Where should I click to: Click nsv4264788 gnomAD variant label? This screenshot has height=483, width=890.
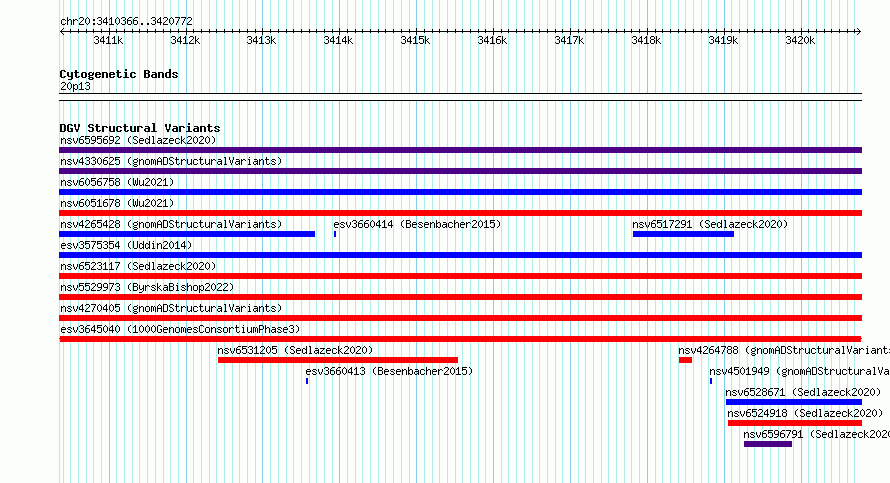coord(784,350)
